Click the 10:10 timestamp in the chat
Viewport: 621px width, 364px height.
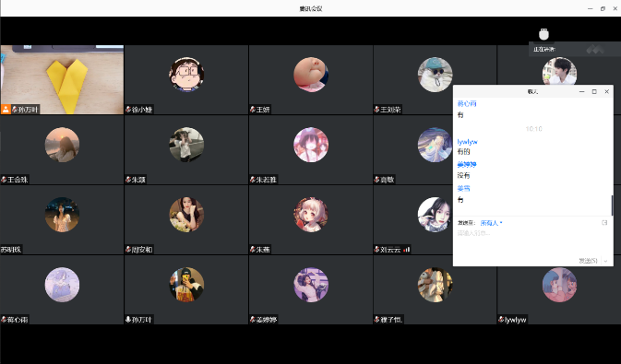pyautogui.click(x=534, y=129)
